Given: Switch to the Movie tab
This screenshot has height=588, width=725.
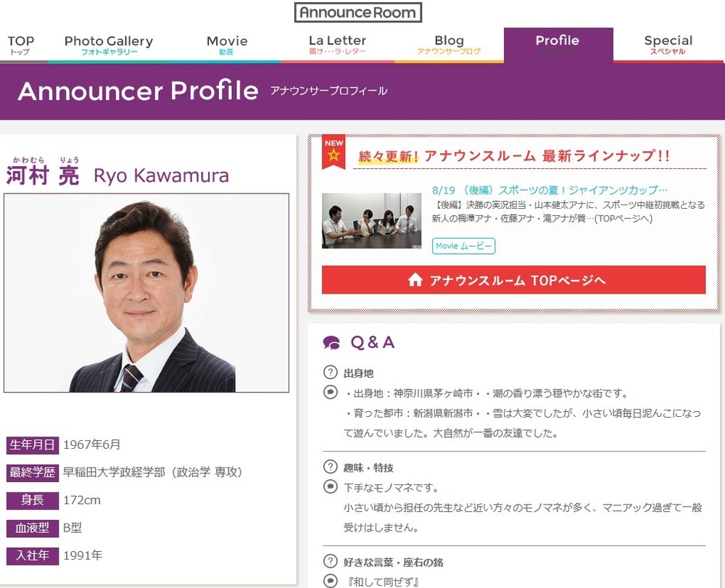Looking at the screenshot, I should point(227,45).
